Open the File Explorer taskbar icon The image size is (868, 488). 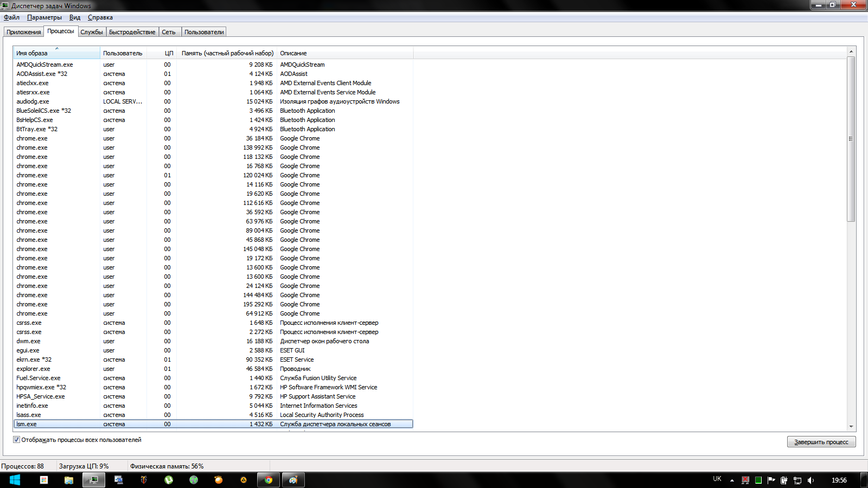[x=69, y=480]
